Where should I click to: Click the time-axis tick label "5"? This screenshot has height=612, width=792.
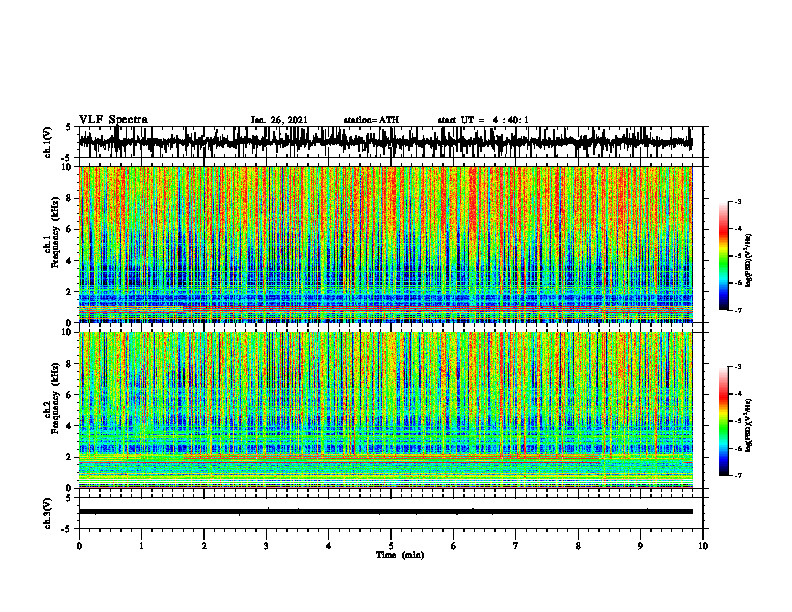391,546
